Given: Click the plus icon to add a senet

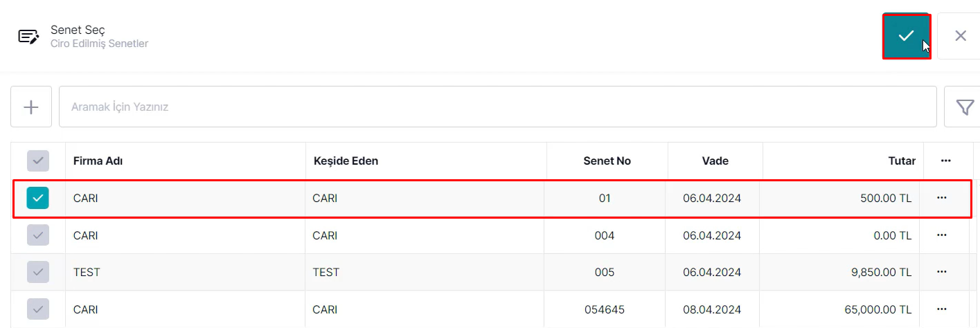Looking at the screenshot, I should tap(31, 107).
